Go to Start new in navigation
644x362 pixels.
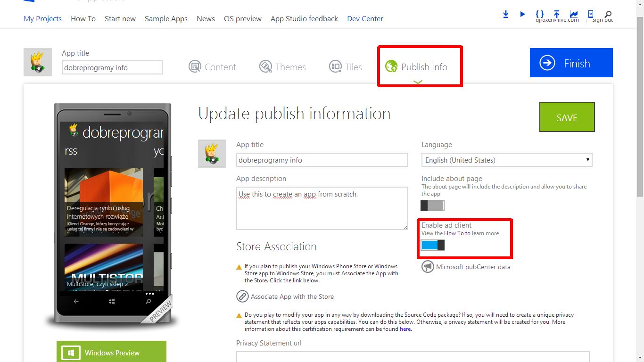(120, 19)
